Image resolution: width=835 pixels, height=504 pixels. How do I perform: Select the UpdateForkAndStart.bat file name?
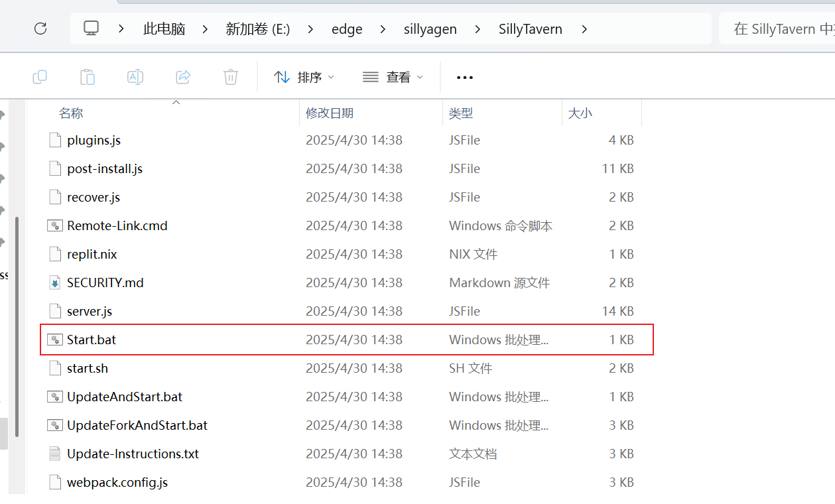click(x=137, y=425)
